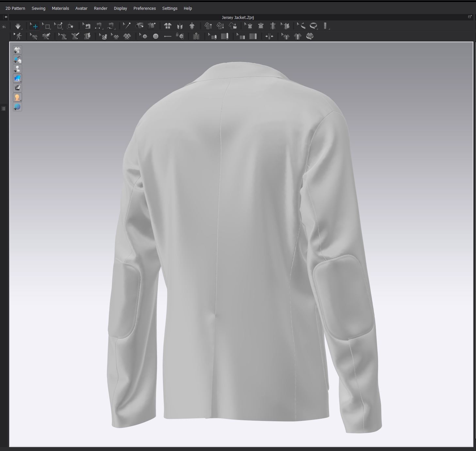Click the Jersey Jacket.Zprj title tab

click(237, 17)
